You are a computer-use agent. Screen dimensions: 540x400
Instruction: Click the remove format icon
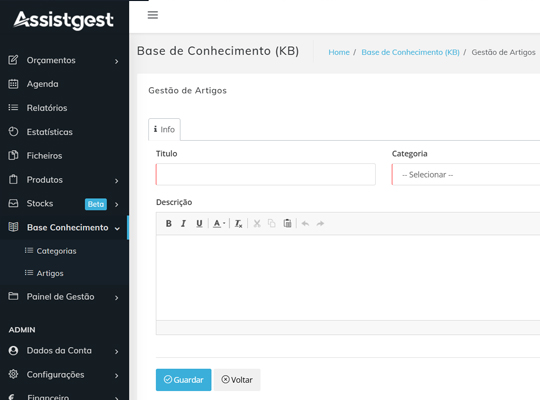tap(238, 223)
